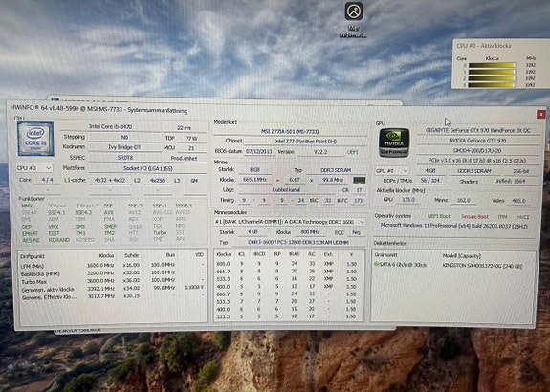Screen dimensions: 550x392
Task: Click the green SATA drive status icon
Action: pos(376,264)
